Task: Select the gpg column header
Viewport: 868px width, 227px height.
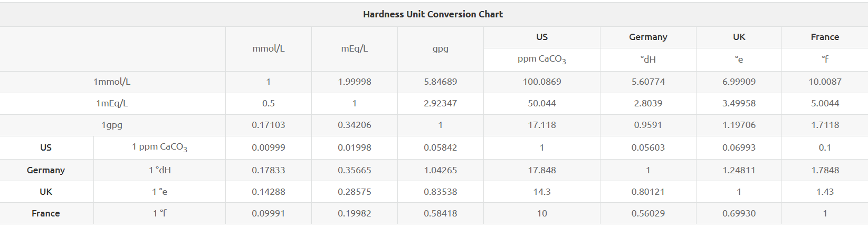Action: (441, 49)
